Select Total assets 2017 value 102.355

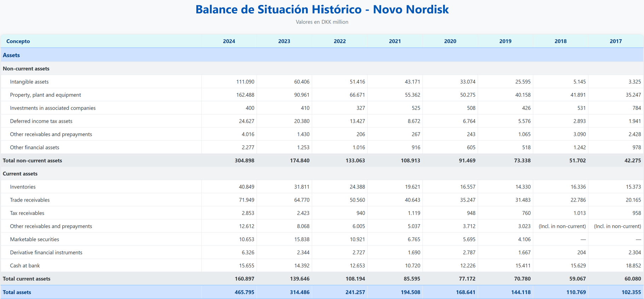(631, 292)
